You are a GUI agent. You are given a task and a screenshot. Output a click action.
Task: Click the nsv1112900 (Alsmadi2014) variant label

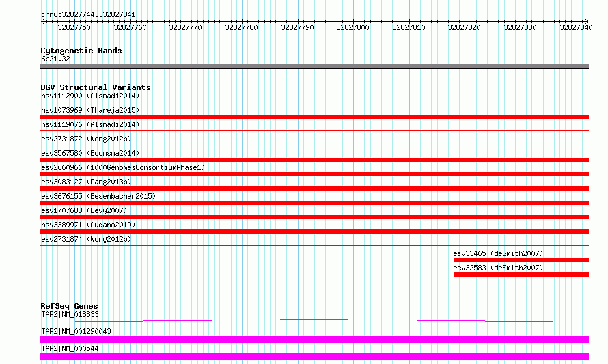click(90, 96)
